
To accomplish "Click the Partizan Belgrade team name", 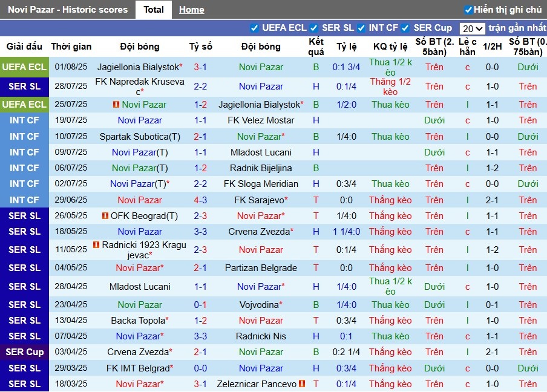I will pos(261,268).
